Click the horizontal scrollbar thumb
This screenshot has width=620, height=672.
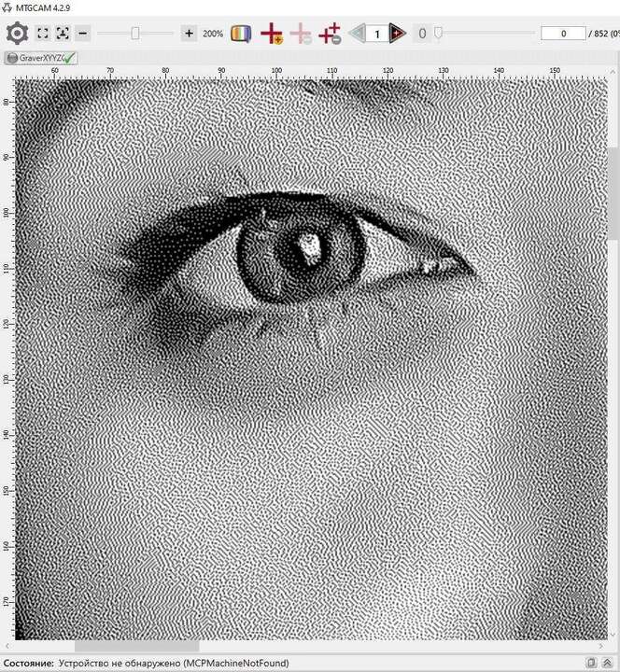coord(136,646)
